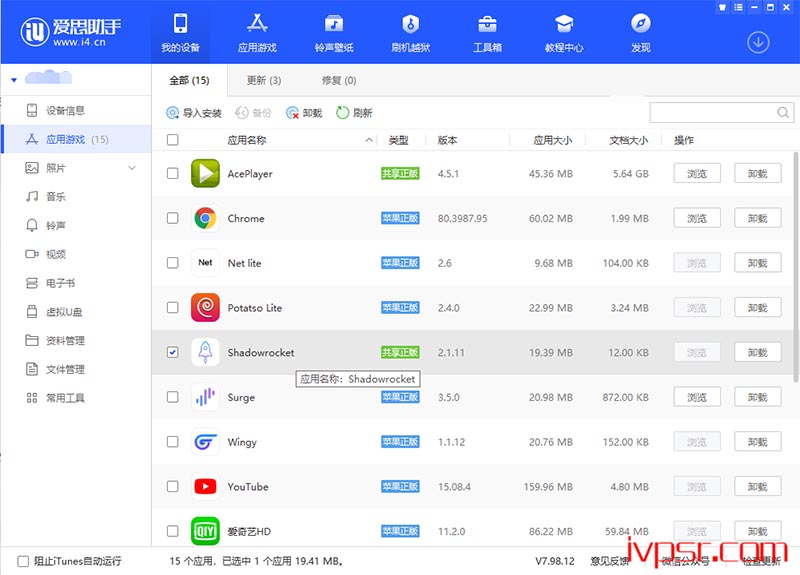Open 意见反馈 link in status bar
Screen dimensions: 800x575
609,561
